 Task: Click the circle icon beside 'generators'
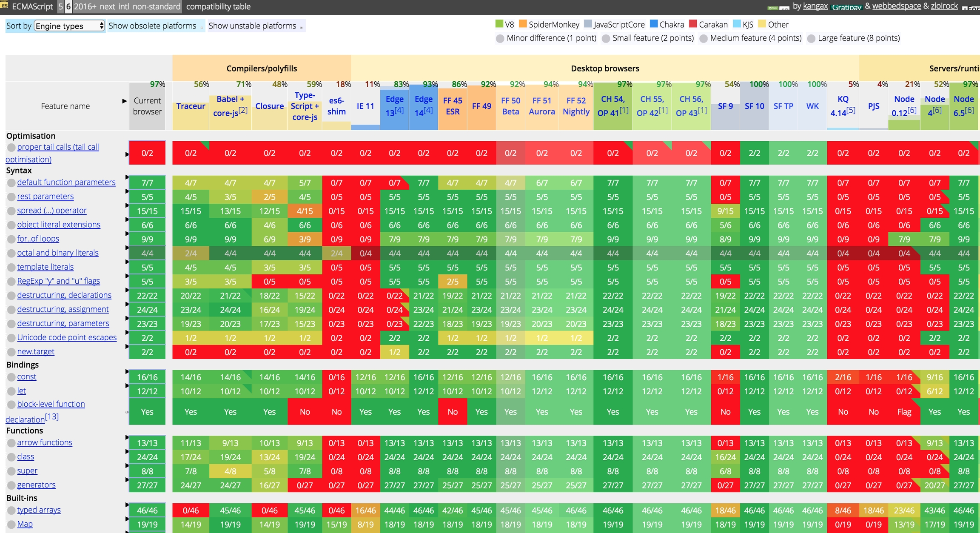(11, 485)
